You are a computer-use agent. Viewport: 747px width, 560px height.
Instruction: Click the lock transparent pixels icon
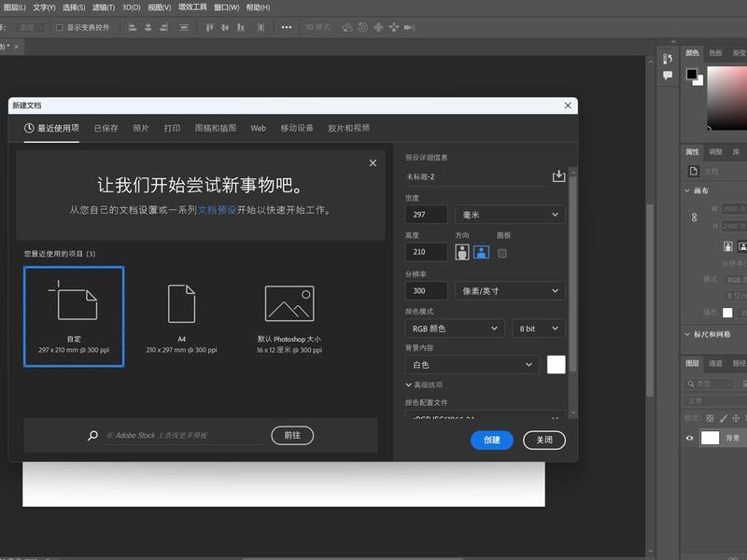(710, 418)
